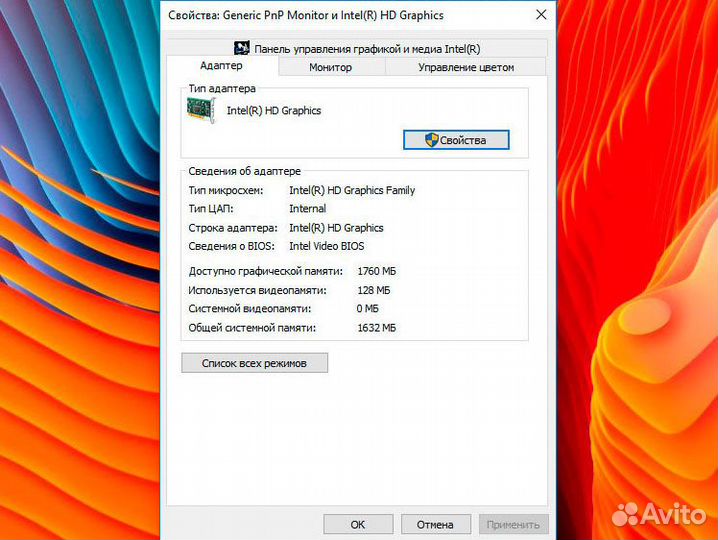
Task: Click the Intel(R) HD Graphics Family value
Action: click(352, 190)
